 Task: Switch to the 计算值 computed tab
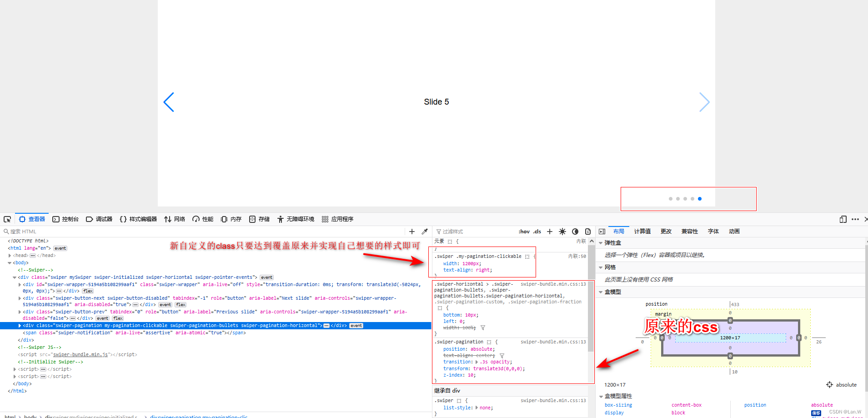tap(642, 231)
